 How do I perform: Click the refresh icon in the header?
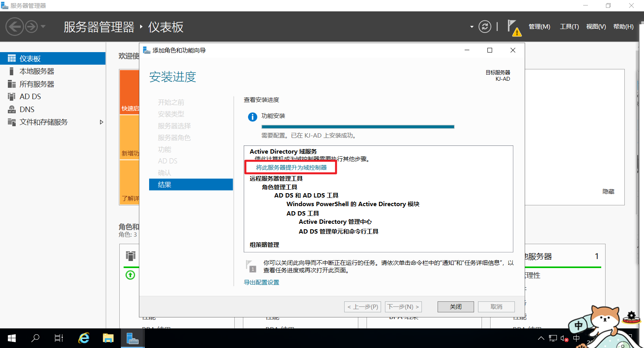tap(485, 27)
